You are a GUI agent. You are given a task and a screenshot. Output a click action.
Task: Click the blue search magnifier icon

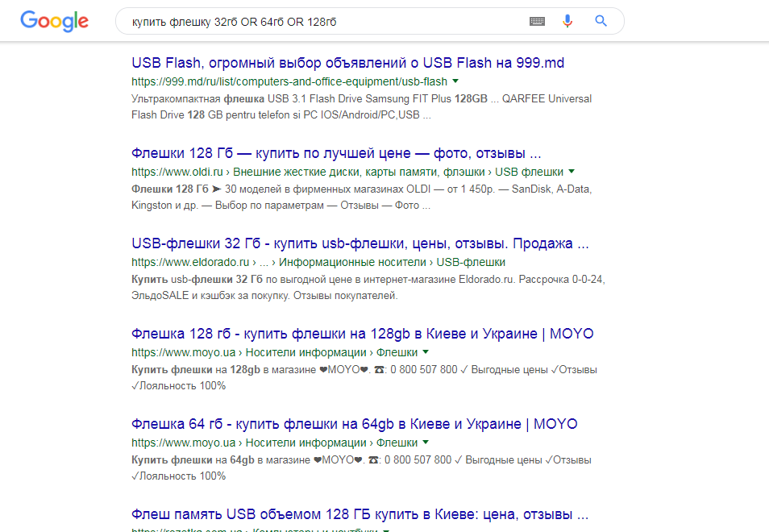coord(601,21)
